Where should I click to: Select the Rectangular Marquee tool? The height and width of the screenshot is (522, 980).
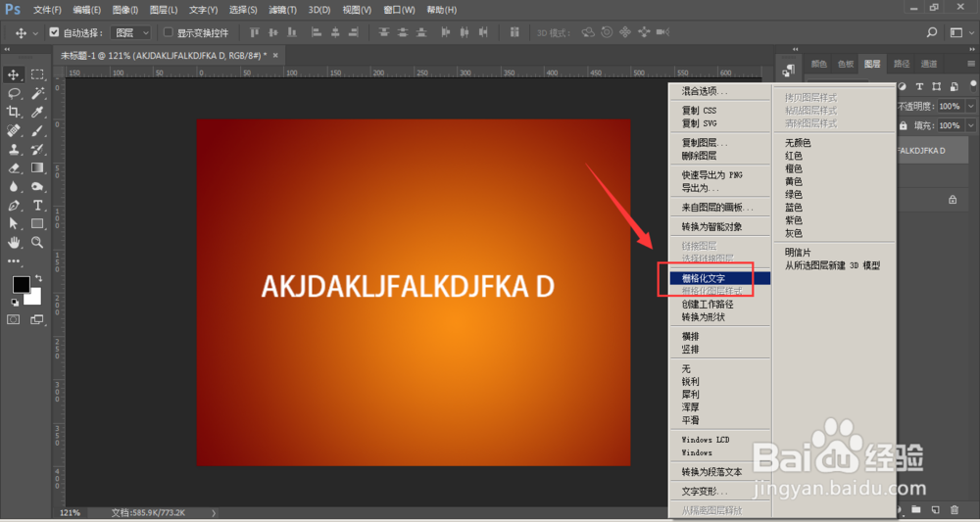click(37, 75)
